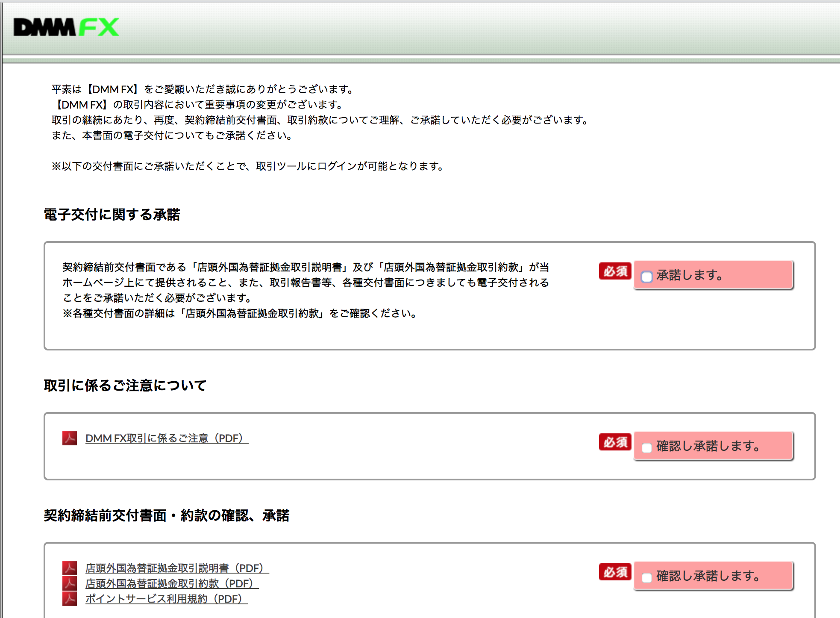Open 店頭外国為替証拠金取引説明書 (PDF) link
The image size is (840, 618).
[177, 568]
